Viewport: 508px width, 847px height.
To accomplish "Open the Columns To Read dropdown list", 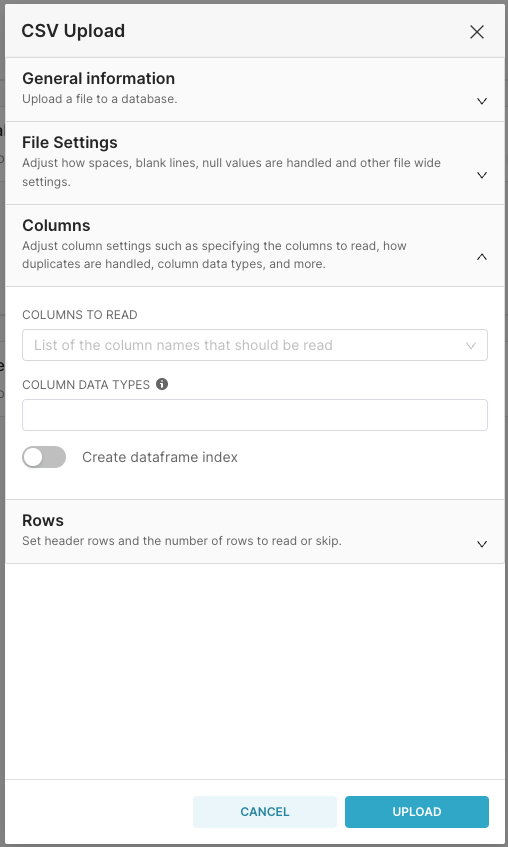I will 255,345.
